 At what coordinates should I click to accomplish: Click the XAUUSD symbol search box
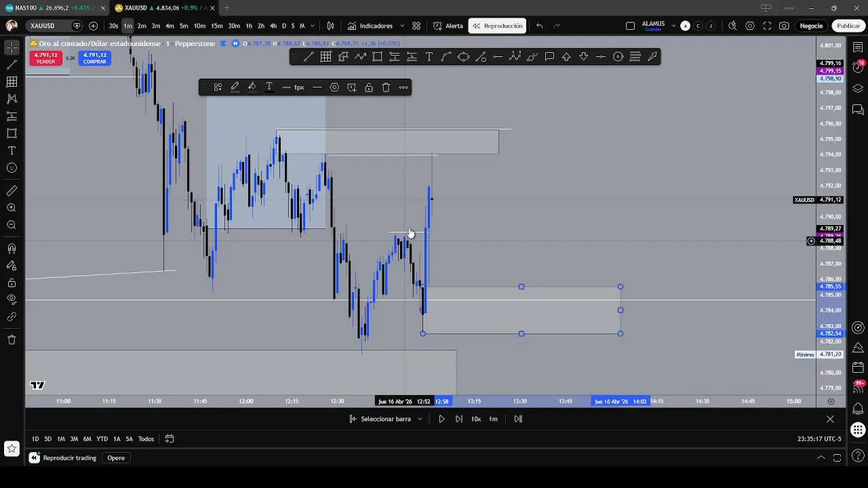coord(54,26)
